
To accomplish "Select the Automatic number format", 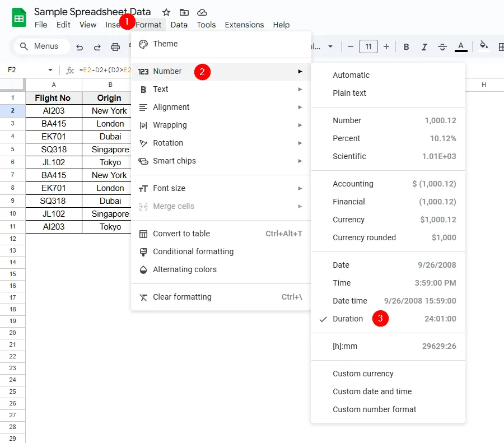I will click(x=388, y=75).
